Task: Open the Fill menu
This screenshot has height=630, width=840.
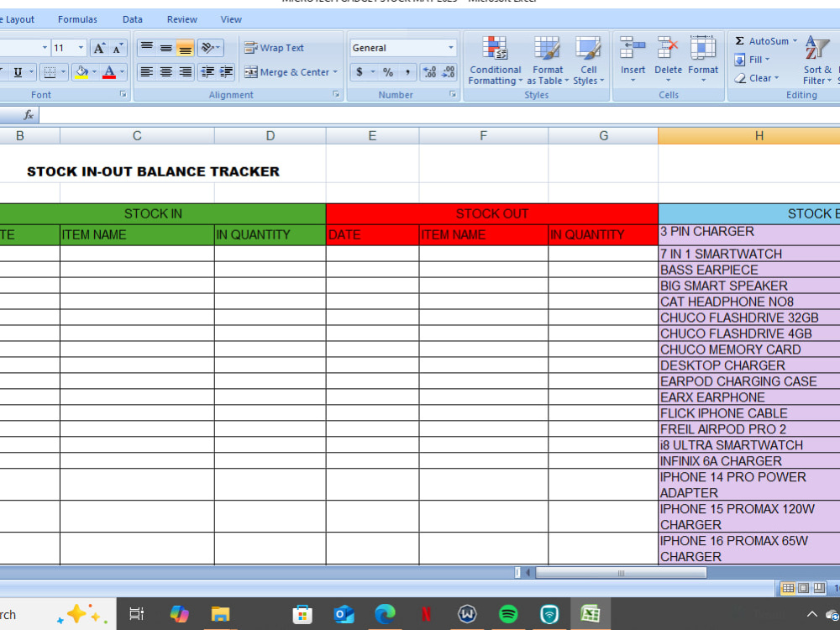Action: pos(752,60)
